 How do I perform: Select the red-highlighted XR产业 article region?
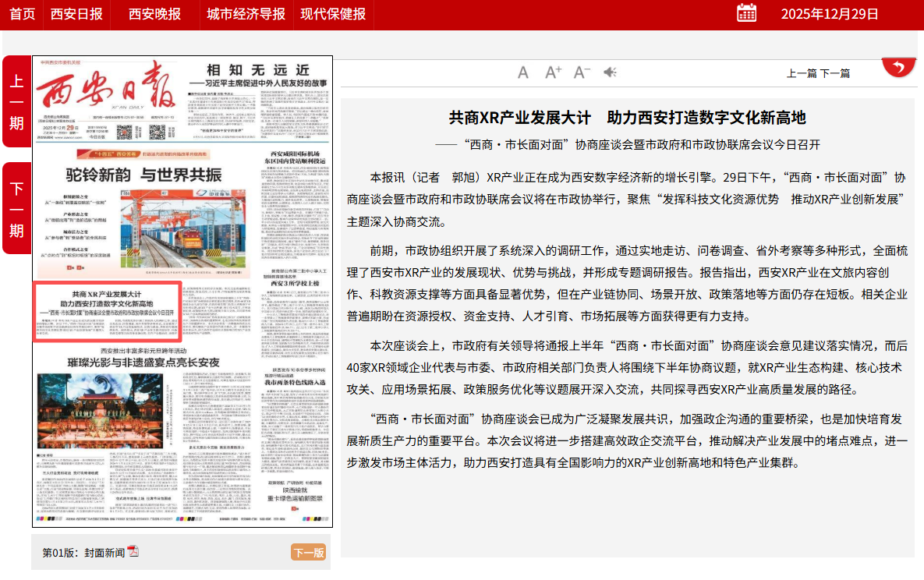(x=108, y=311)
